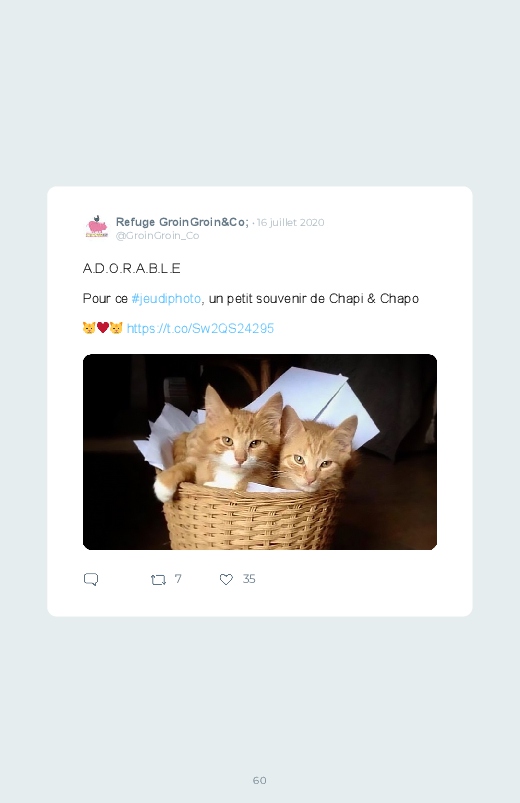Click the reply speech bubble icon
Image resolution: width=520 pixels, height=803 pixels.
(91, 579)
